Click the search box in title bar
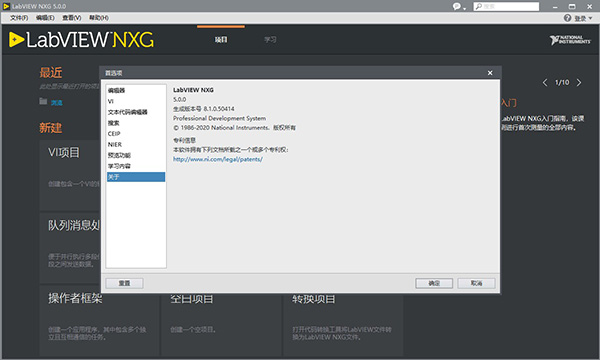The width and height of the screenshot is (600, 360). pyautogui.click(x=506, y=7)
